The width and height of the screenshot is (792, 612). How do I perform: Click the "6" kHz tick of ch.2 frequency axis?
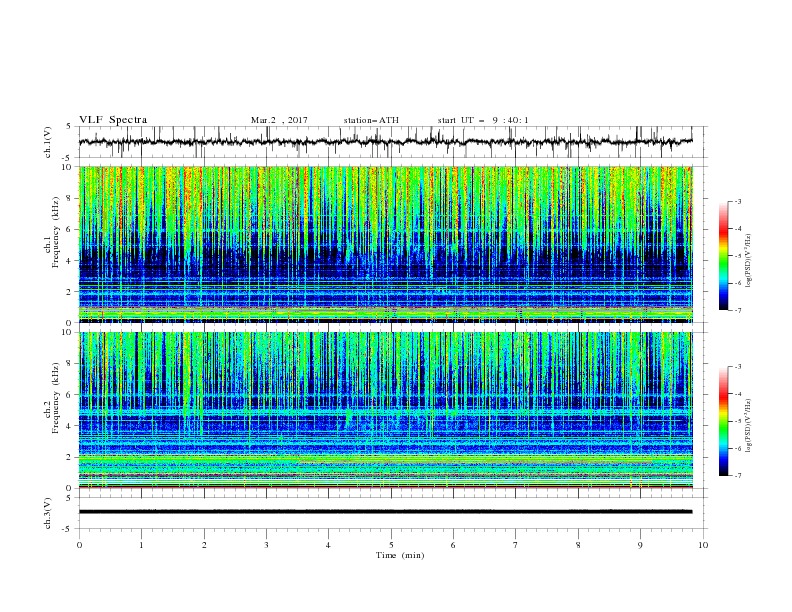pos(71,395)
